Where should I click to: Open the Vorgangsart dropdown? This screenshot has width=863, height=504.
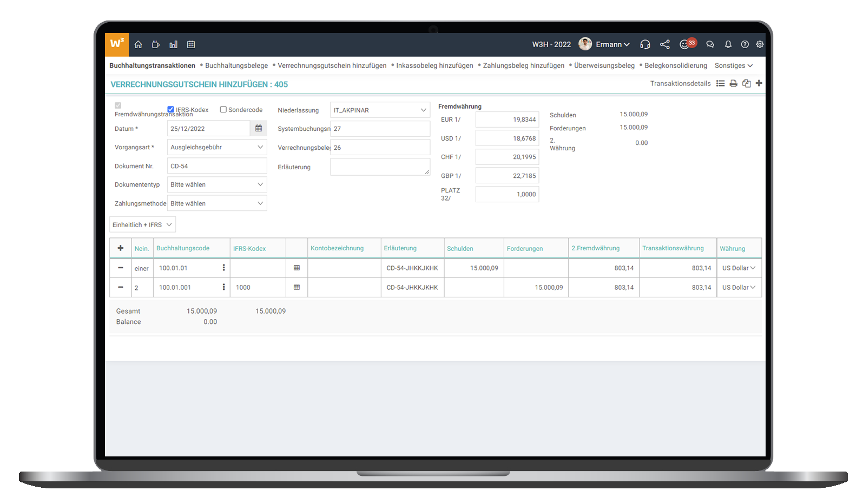coord(217,147)
